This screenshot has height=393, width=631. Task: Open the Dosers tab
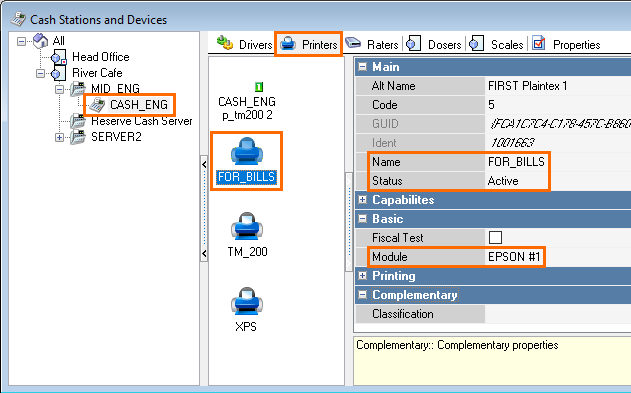coord(433,44)
